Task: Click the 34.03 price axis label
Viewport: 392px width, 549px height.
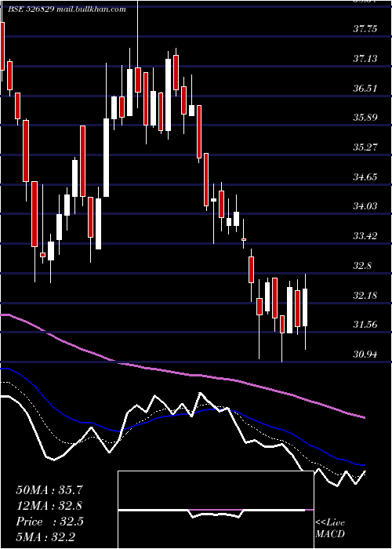Action: 365,205
